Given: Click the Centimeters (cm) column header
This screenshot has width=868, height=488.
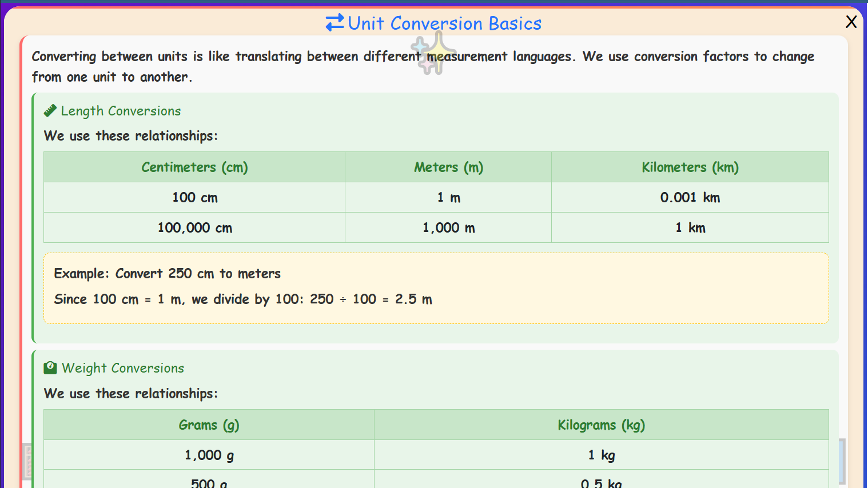Looking at the screenshot, I should (194, 167).
